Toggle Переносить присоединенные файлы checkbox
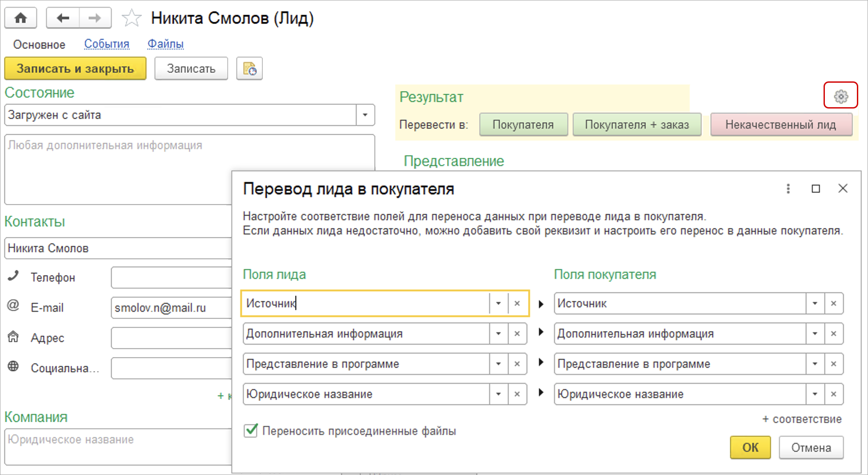This screenshot has height=475, width=868. 251,431
